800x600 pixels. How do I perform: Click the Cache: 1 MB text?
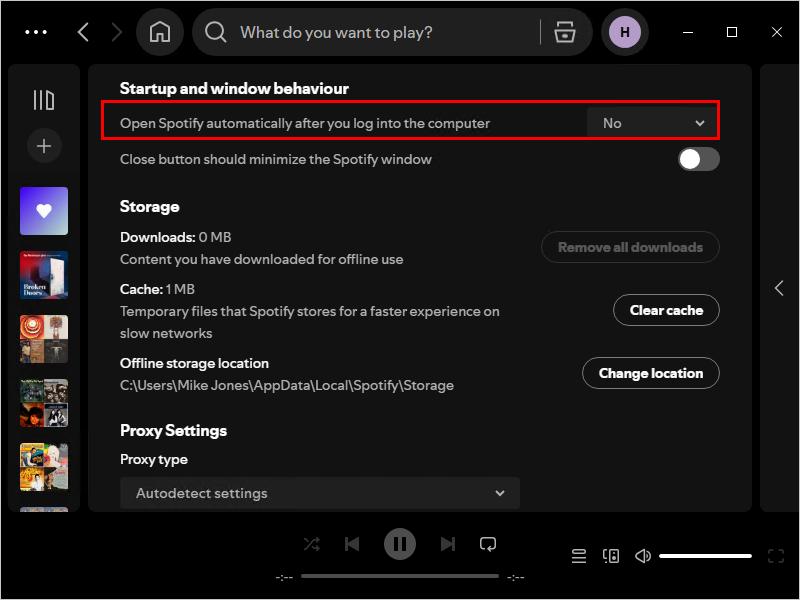157,289
